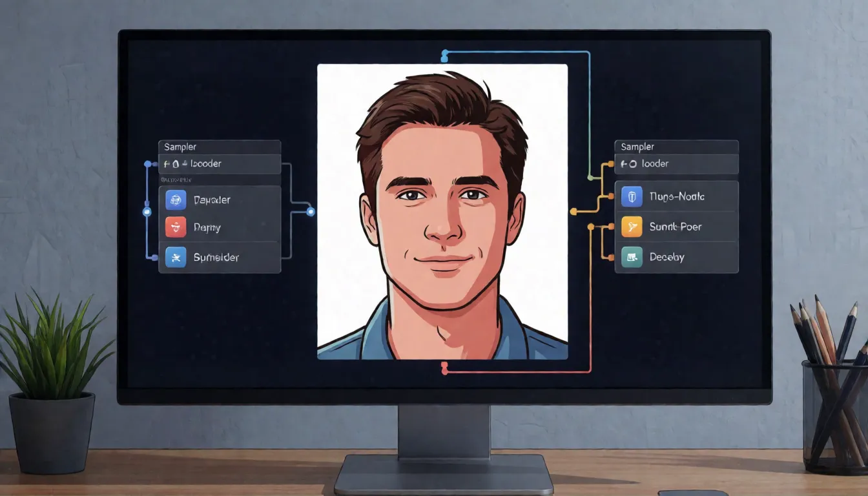This screenshot has height=496, width=868.
Task: Click the blue port on the portrait's left edge
Action: [x=311, y=211]
